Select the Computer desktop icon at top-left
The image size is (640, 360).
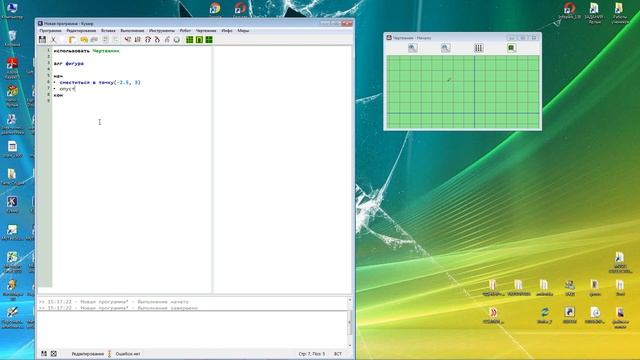pyautogui.click(x=12, y=11)
